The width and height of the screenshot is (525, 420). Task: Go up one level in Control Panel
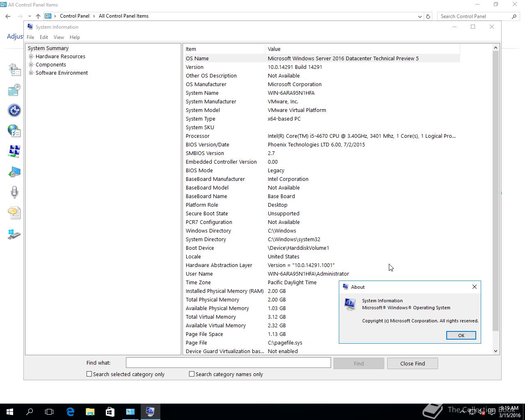click(38, 16)
